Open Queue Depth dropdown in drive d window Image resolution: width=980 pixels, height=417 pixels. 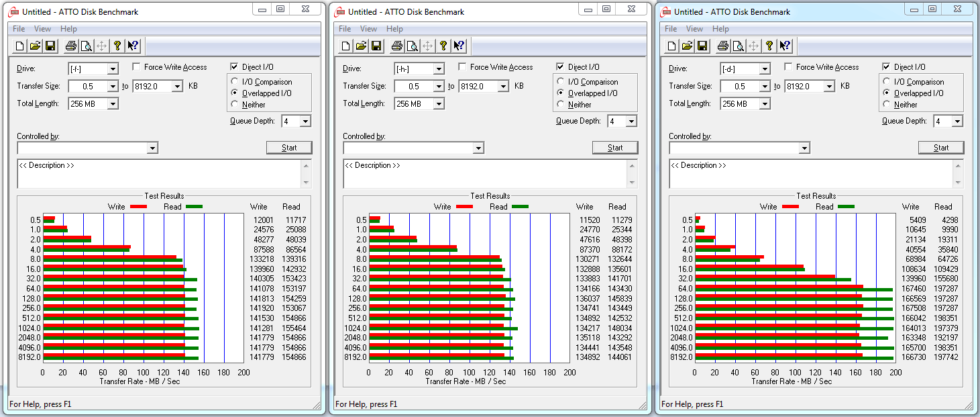[x=958, y=122]
